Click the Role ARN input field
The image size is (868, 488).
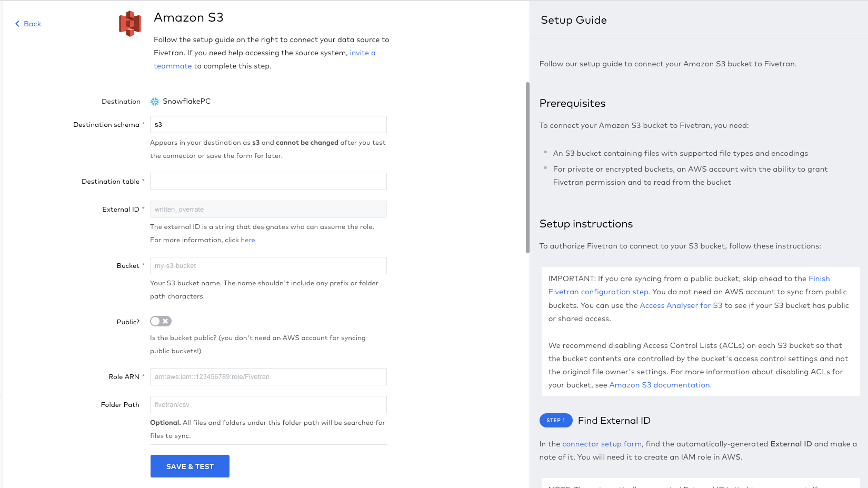point(268,376)
